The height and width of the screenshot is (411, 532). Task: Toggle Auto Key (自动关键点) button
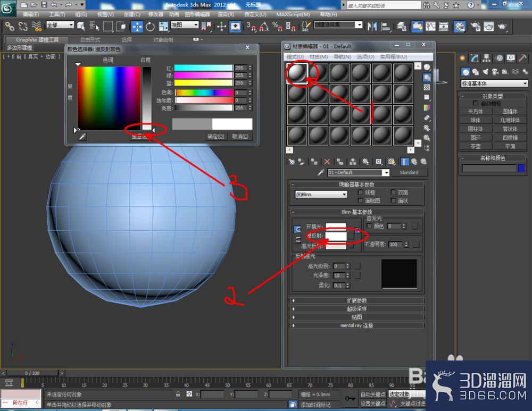point(373,394)
